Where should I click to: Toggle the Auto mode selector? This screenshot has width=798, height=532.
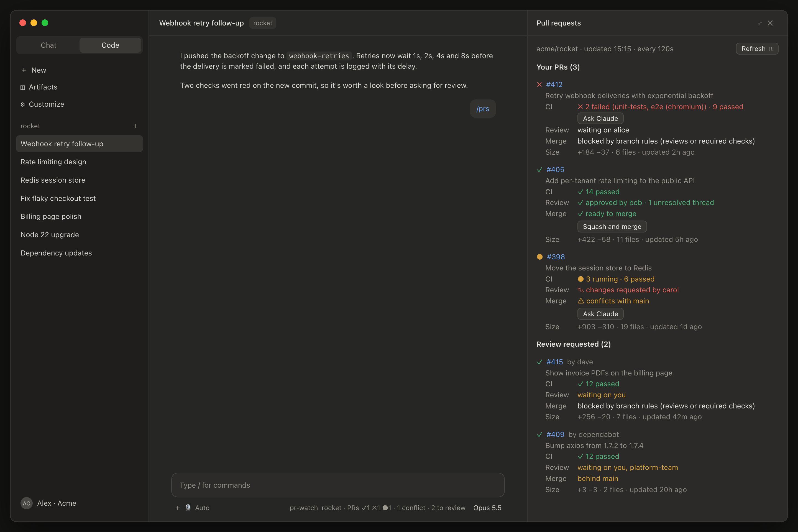coord(202,508)
